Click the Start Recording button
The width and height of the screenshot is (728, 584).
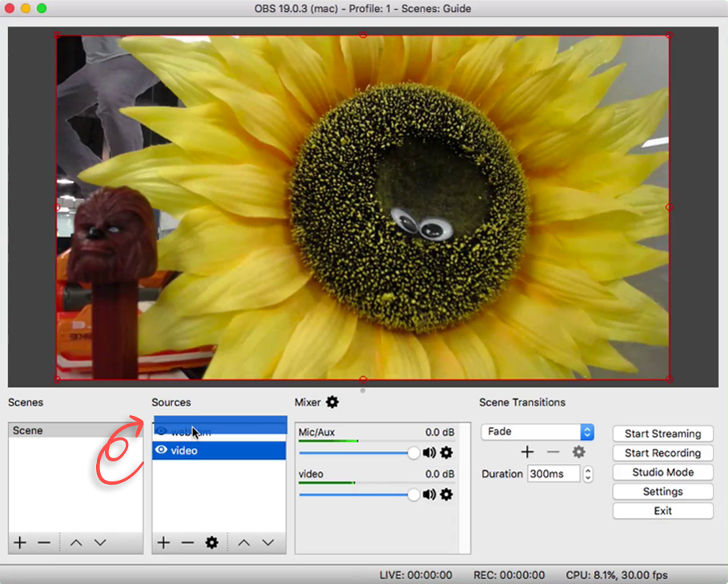662,453
